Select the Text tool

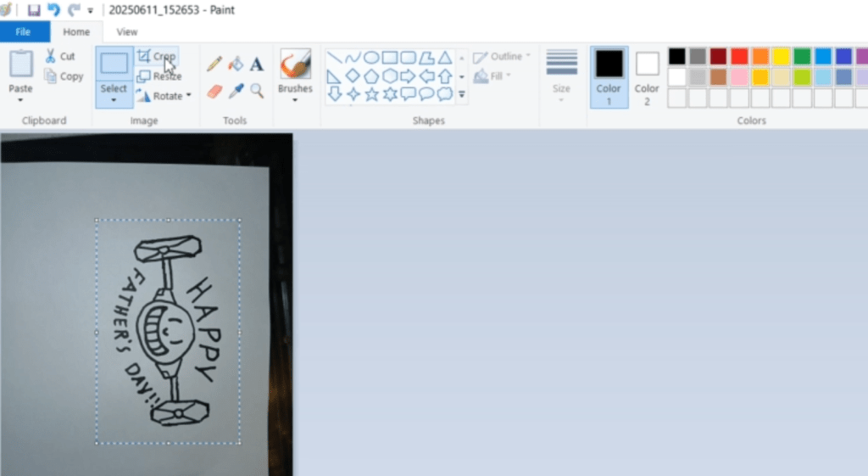point(256,64)
